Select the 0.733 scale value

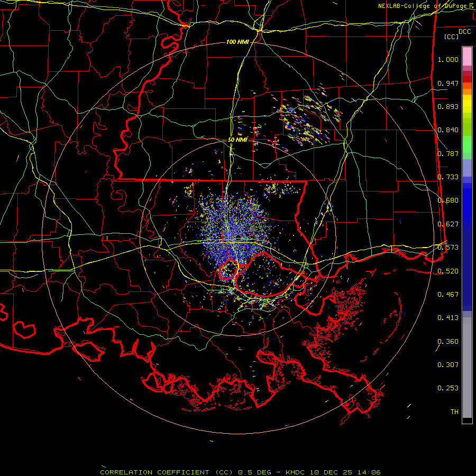point(448,177)
